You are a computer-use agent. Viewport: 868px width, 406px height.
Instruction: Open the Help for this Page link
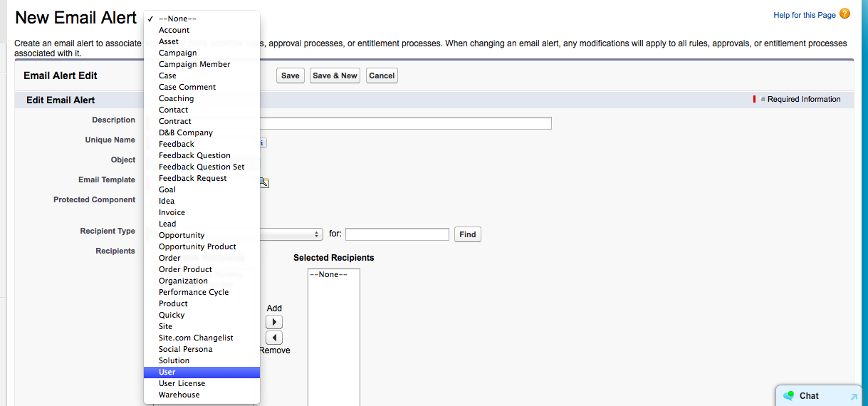[x=805, y=15]
